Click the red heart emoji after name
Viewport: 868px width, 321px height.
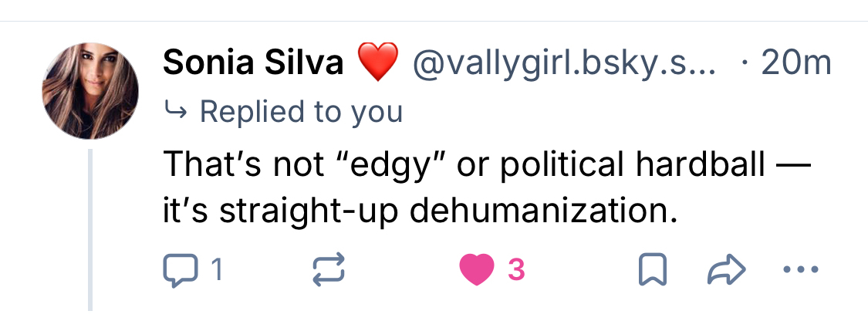pyautogui.click(x=378, y=63)
